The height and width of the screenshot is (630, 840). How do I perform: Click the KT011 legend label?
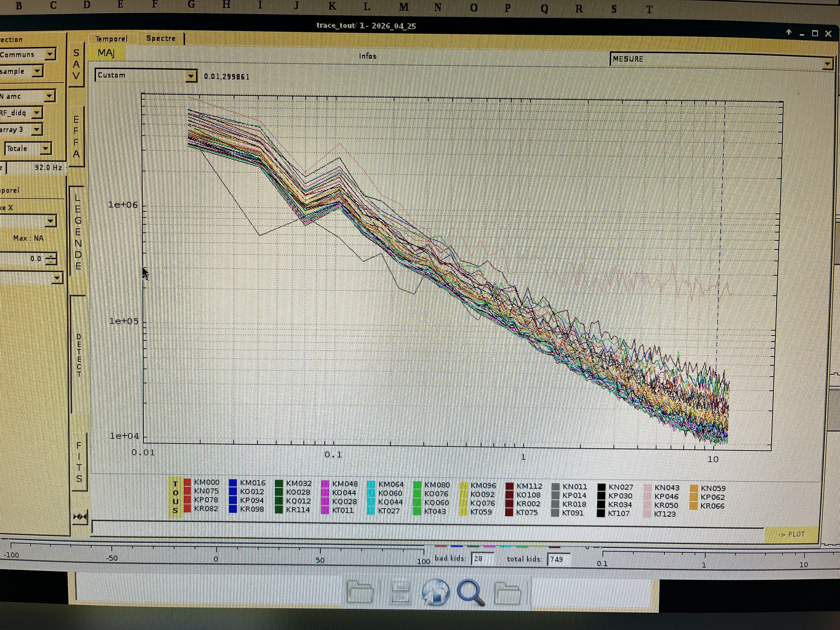coord(343,510)
